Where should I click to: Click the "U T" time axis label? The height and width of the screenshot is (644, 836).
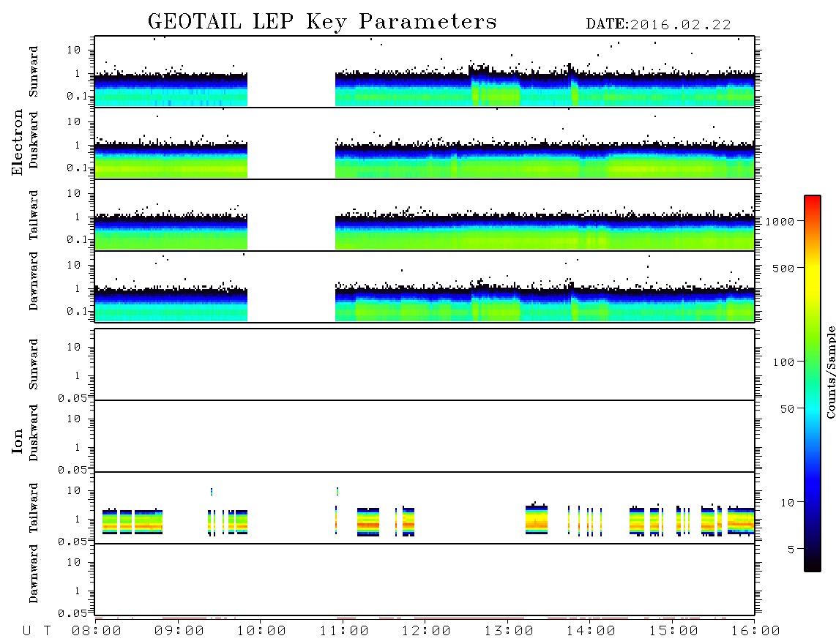click(37, 631)
